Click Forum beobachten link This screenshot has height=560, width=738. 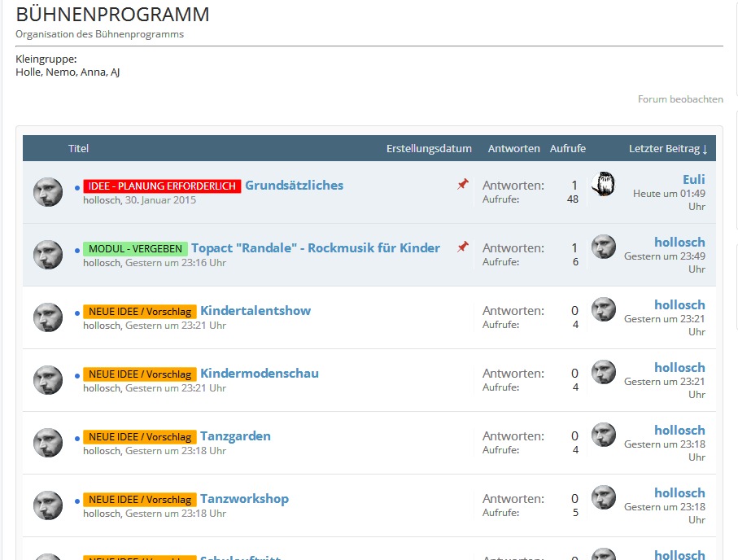(680, 99)
